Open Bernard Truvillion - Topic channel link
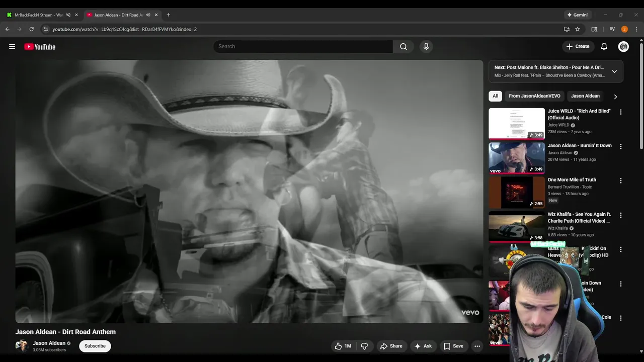This screenshot has width=644, height=362. pos(570,187)
